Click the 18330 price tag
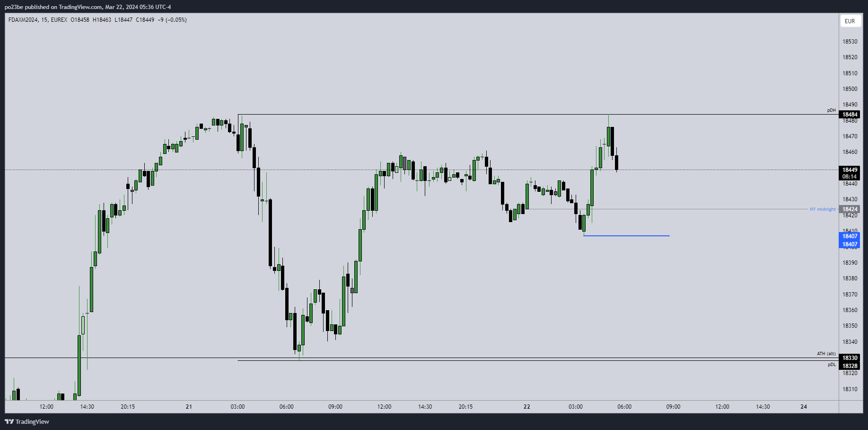The width and height of the screenshot is (868, 430). [x=850, y=358]
